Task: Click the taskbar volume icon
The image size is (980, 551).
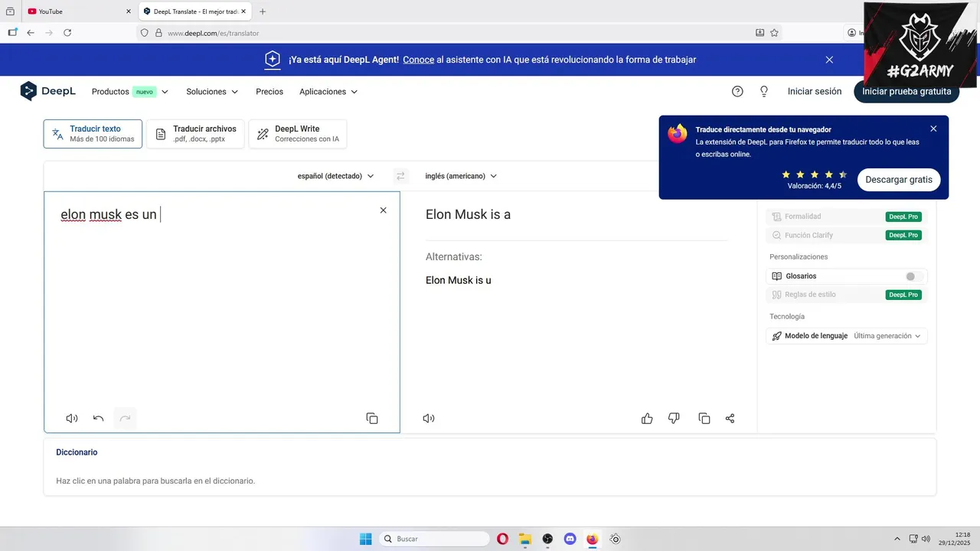Action: 926,539
